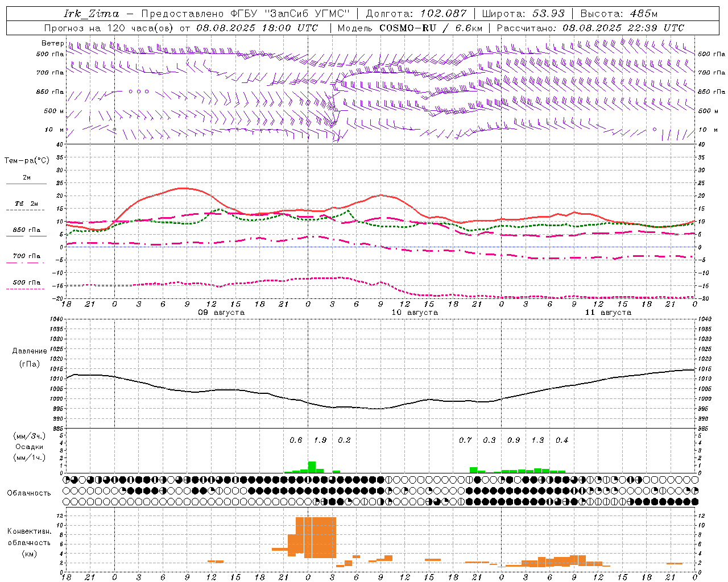Click the 'Облачность' cloud cover label
The height and width of the screenshot is (582, 728).
29,493
